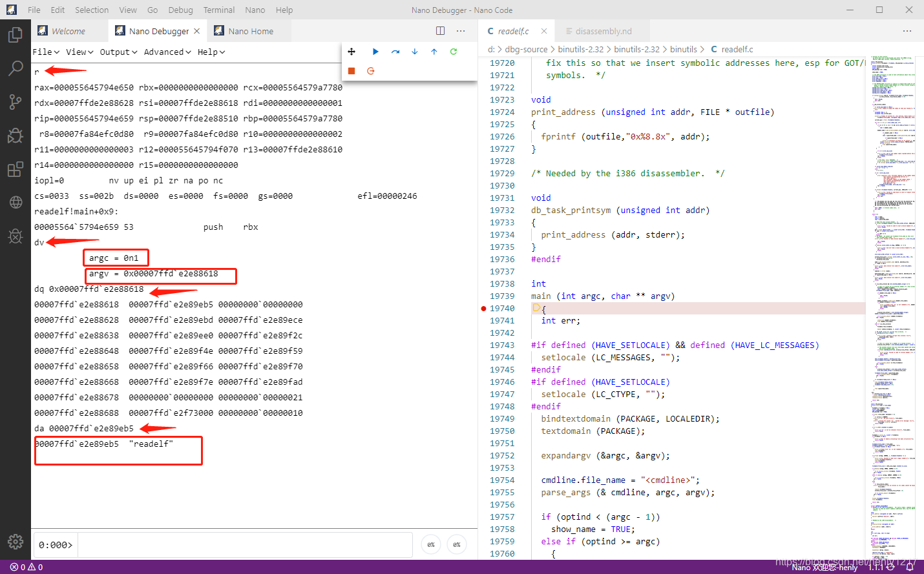
Task: Click the debugger command input field
Action: [x=244, y=545]
